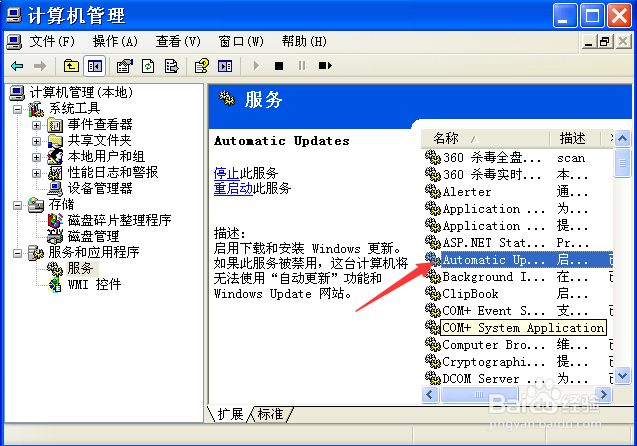637x446 pixels.
Task: Collapse the 服务和应用程序 node
Action: pyautogui.click(x=17, y=253)
